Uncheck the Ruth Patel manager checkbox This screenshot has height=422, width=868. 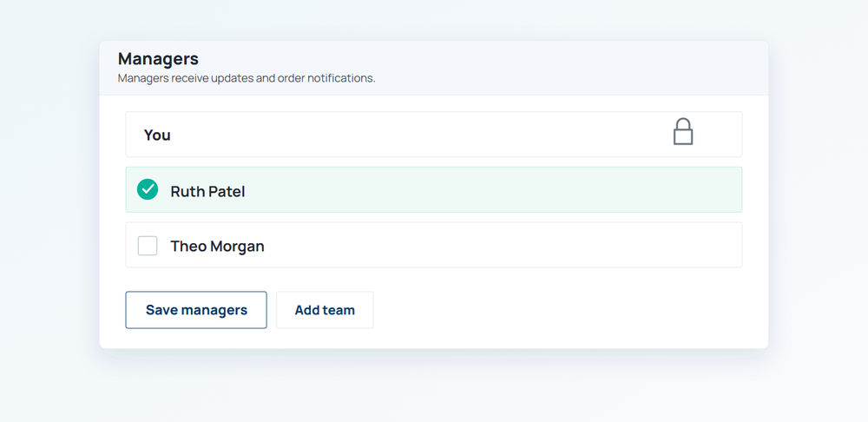click(x=148, y=189)
